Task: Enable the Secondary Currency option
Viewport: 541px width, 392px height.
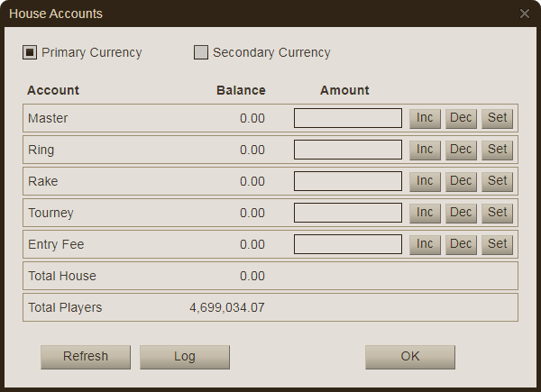Action: click(x=201, y=52)
